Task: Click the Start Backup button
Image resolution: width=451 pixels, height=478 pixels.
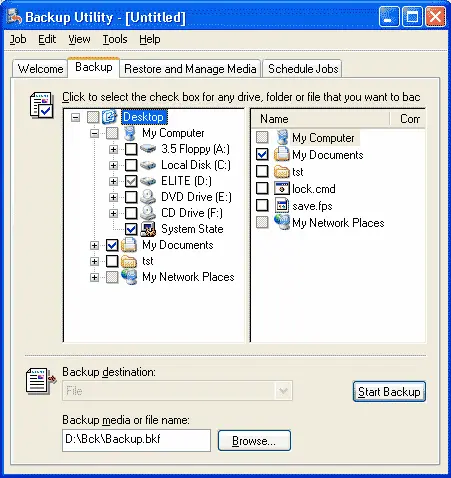Action: (x=389, y=392)
